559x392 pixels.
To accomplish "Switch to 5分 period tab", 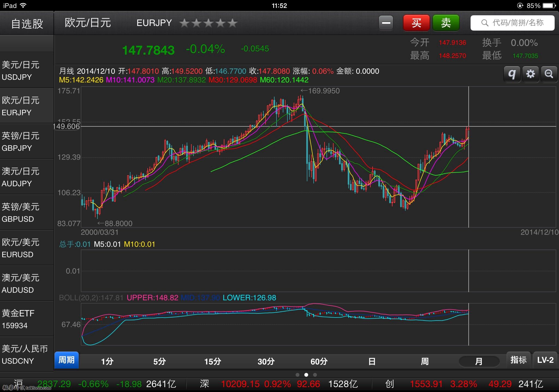I will point(160,361).
